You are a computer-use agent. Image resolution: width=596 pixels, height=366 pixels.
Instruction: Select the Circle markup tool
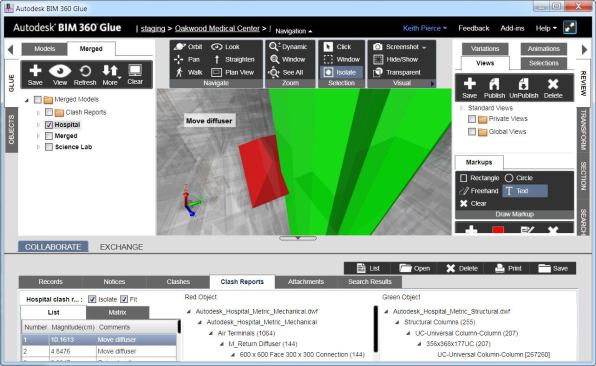pyautogui.click(x=519, y=178)
